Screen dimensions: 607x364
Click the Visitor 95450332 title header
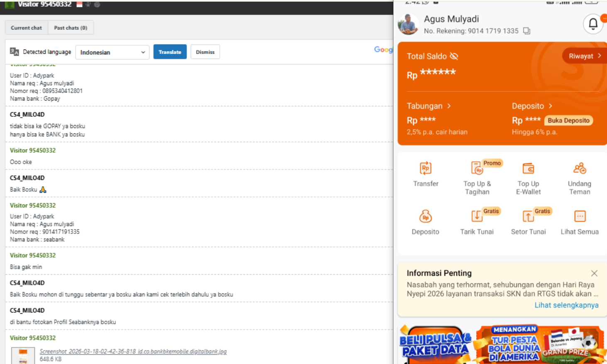(x=44, y=4)
